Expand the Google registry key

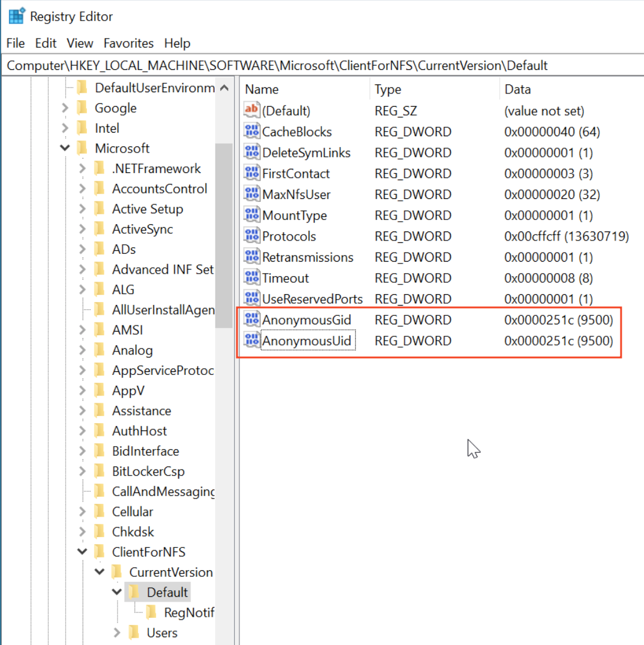[x=65, y=109]
